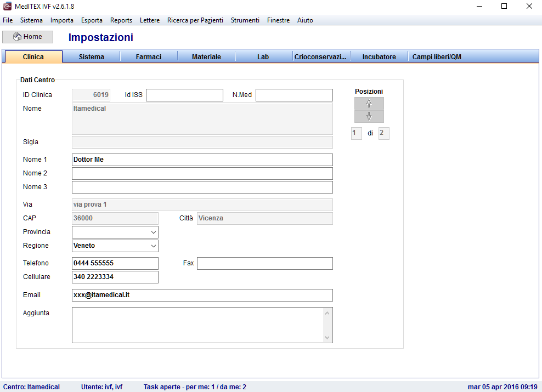Minimize the MedITEX IVF window
This screenshot has width=542, height=392.
[x=479, y=6]
